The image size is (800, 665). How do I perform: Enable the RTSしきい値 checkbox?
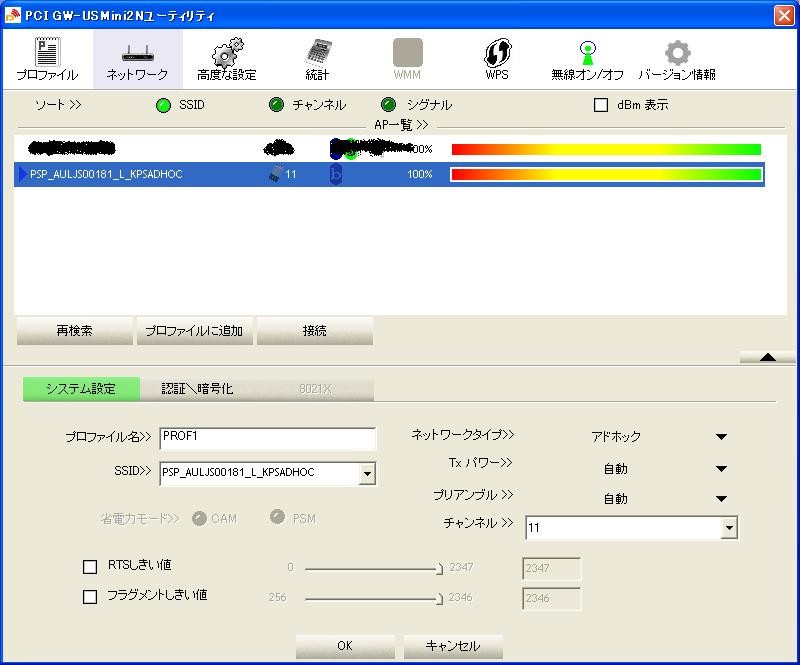click(91, 566)
